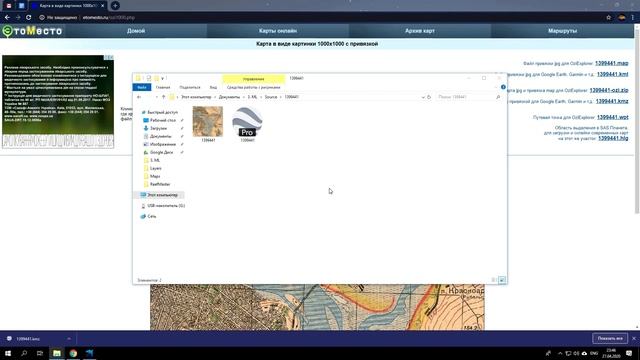Open Сеть in the navigation pane
The height and width of the screenshot is (360, 640).
149,216
